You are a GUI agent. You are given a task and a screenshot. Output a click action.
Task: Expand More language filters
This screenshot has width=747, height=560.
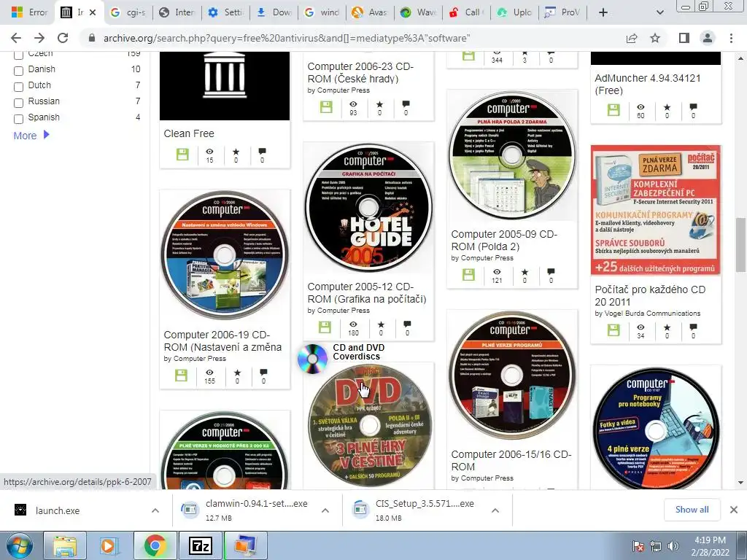point(31,136)
